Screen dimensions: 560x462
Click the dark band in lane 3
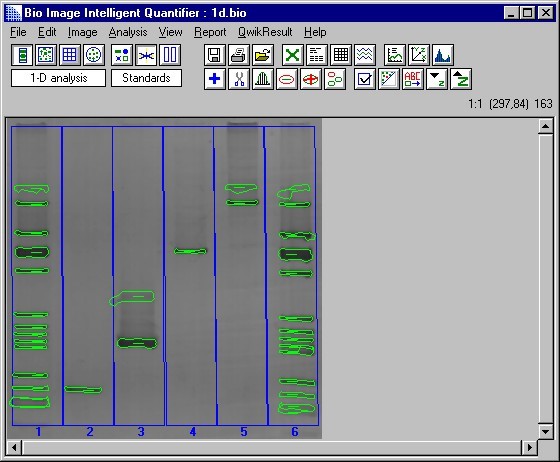[137, 343]
